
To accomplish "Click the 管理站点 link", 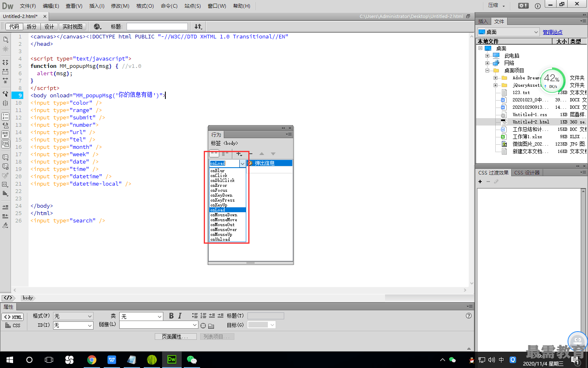I will point(552,32).
